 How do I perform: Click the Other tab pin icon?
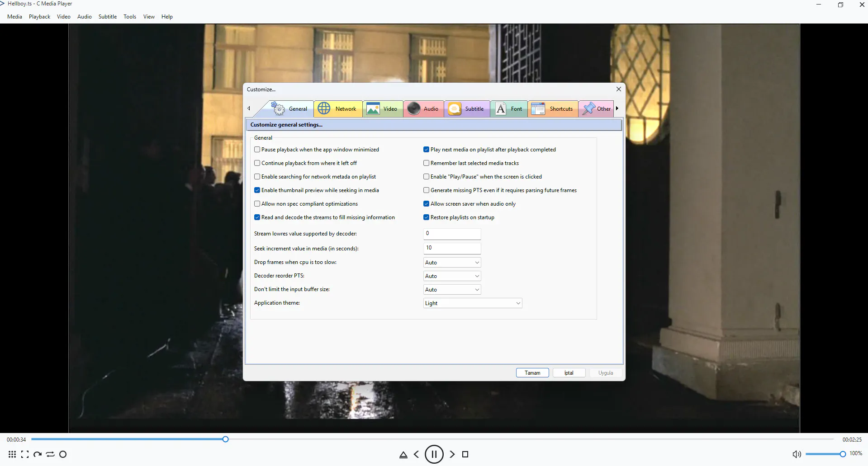pyautogui.click(x=588, y=108)
